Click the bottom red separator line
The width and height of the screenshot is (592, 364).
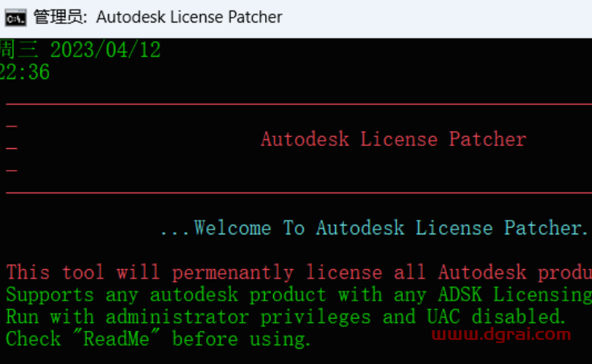point(298,193)
